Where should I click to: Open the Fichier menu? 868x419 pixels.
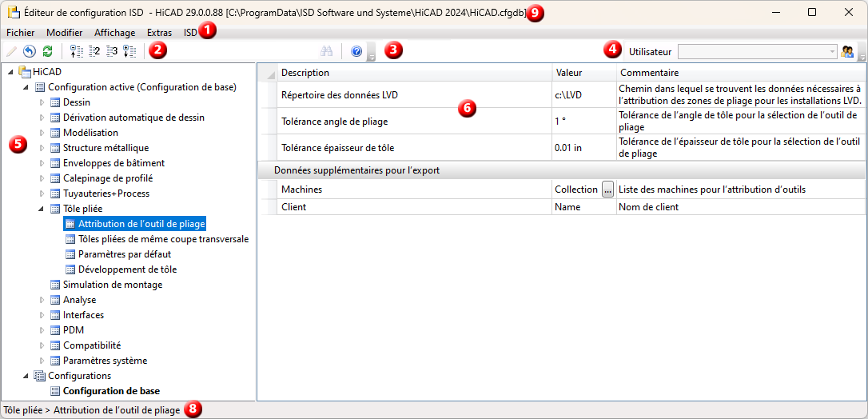pyautogui.click(x=20, y=33)
